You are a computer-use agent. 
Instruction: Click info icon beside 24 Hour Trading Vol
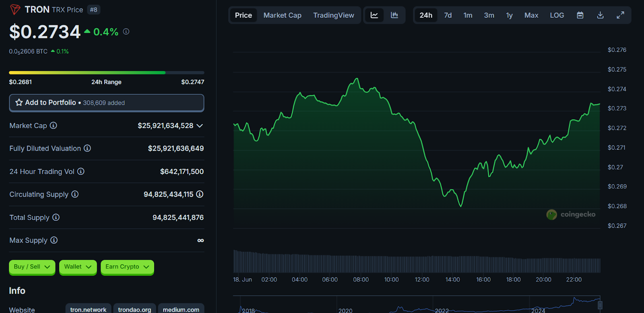[81, 172]
